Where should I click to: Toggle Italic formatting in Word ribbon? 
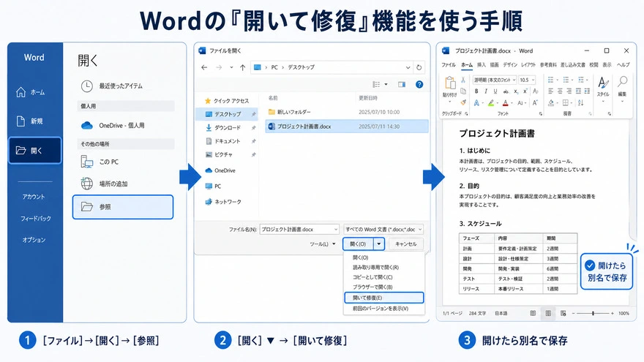(x=486, y=91)
